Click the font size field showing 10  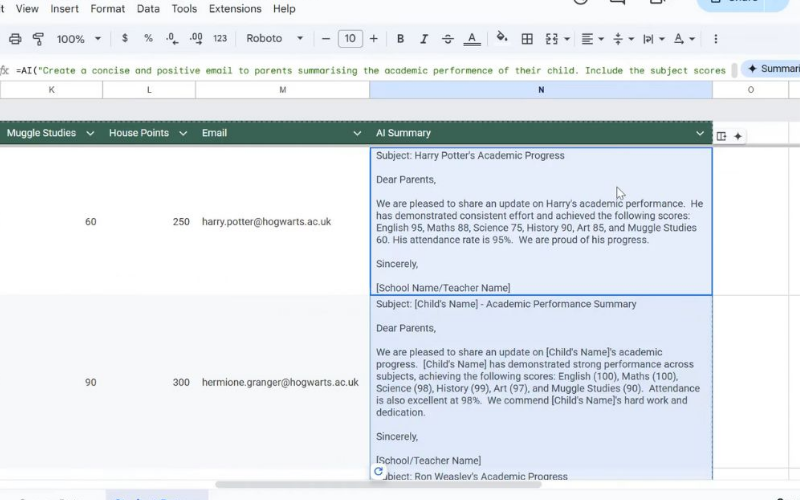coord(350,39)
